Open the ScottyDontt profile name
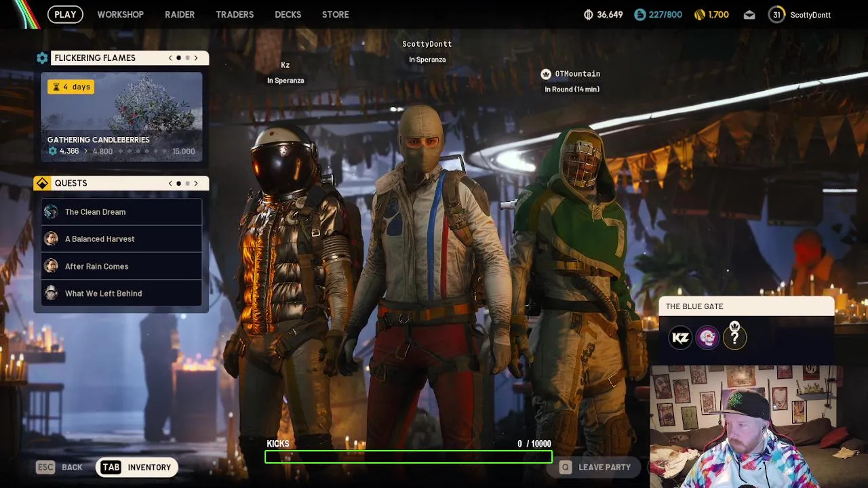 click(x=810, y=15)
